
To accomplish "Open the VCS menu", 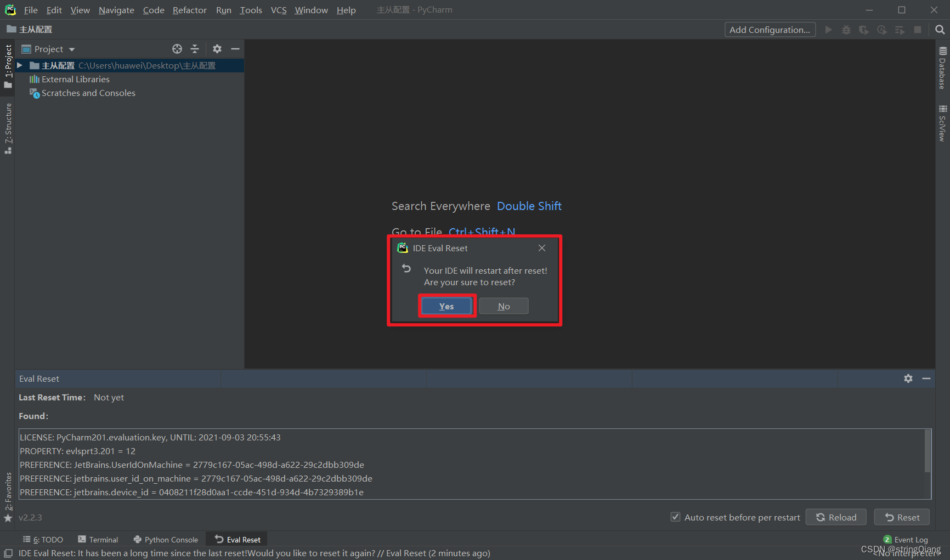I will [279, 10].
